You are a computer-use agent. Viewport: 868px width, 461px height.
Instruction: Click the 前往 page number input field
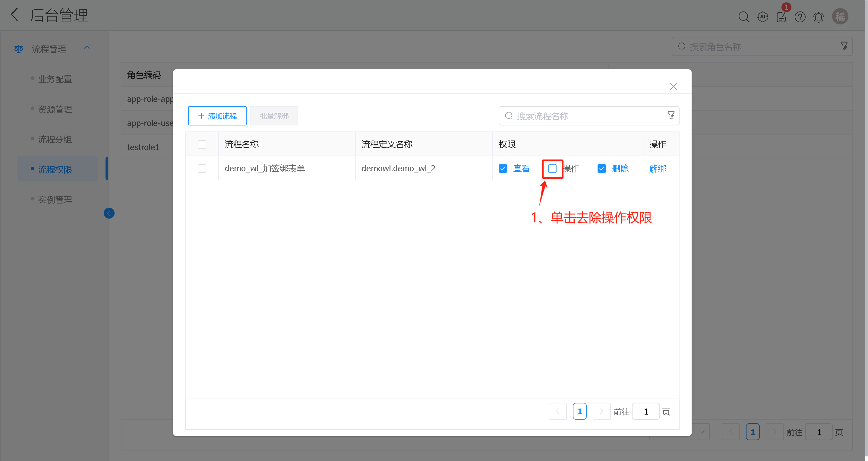click(645, 411)
